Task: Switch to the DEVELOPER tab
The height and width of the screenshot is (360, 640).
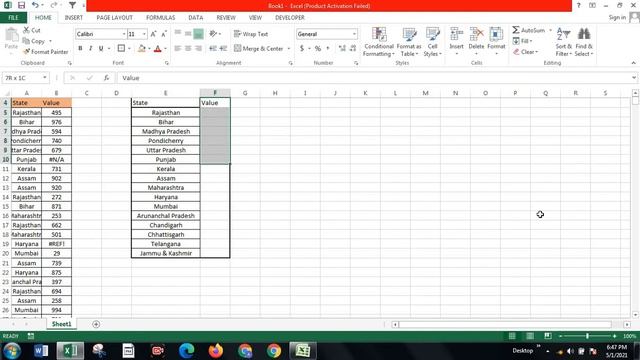Action: [x=290, y=18]
